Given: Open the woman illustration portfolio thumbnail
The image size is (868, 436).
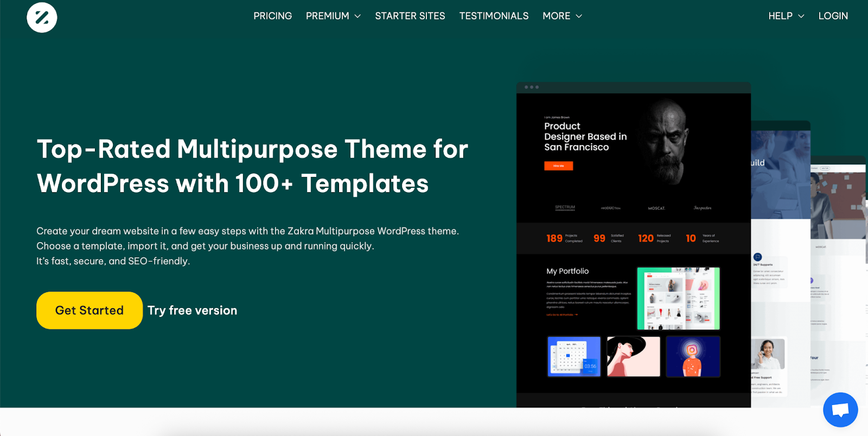Looking at the screenshot, I should [633, 356].
